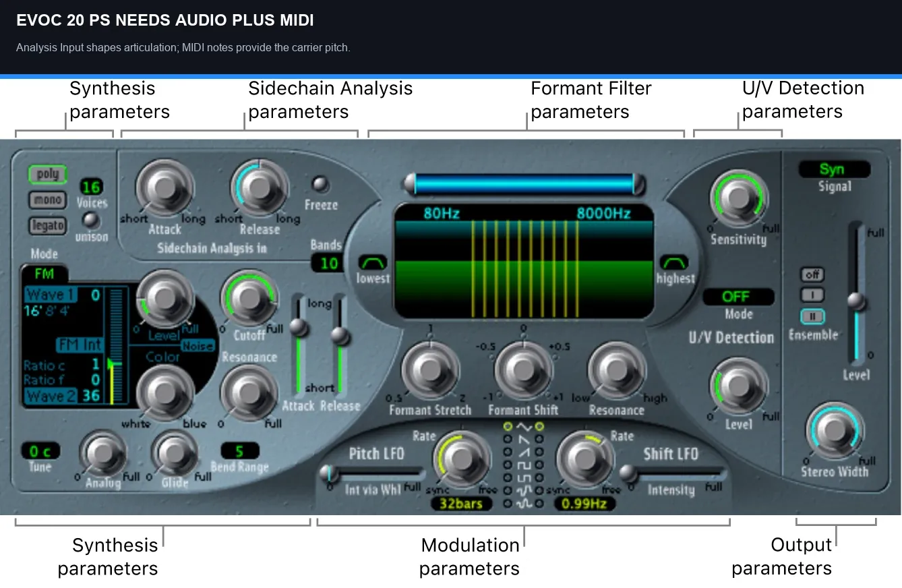
Task: Turn Ensemble off
Action: (x=812, y=275)
